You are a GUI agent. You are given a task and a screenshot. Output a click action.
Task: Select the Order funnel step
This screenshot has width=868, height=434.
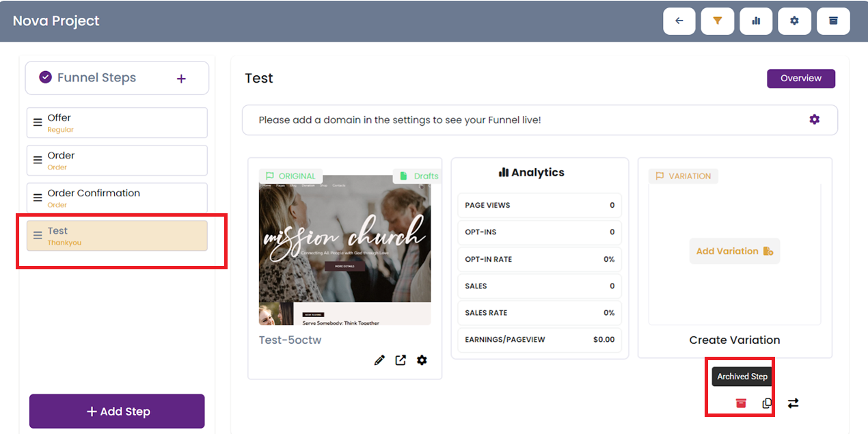pos(117,161)
